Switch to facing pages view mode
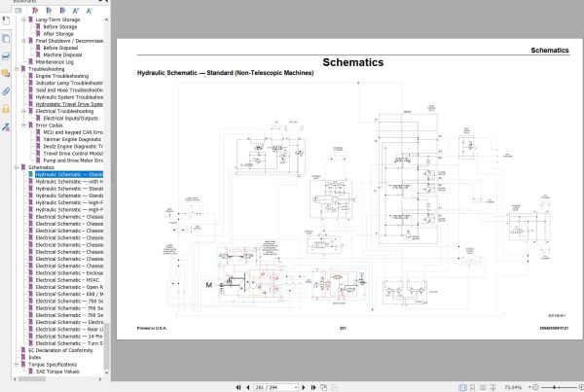 point(483,387)
